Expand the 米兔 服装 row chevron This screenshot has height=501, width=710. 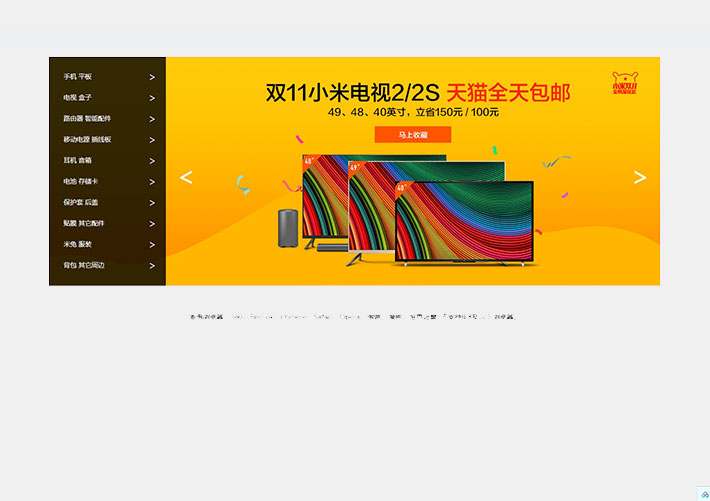coord(152,245)
